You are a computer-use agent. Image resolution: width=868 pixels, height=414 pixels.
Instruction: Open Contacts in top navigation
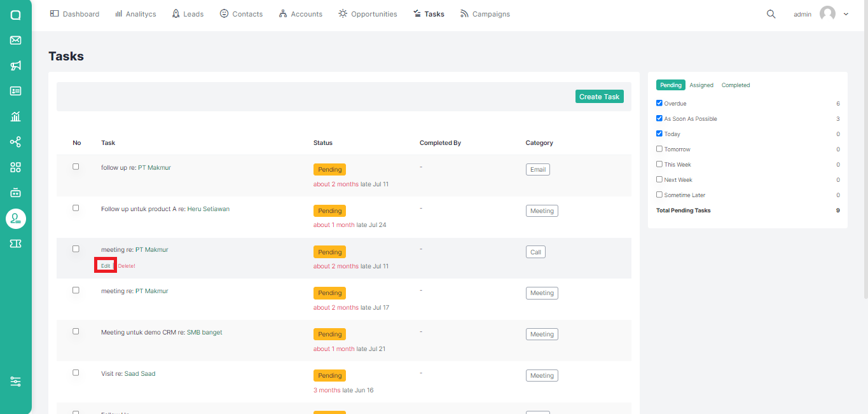(x=241, y=14)
